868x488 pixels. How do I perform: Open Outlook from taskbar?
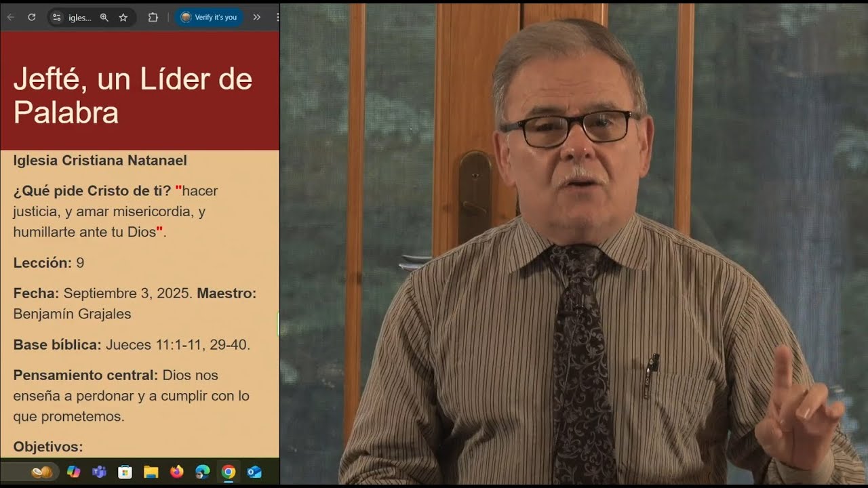(254, 472)
